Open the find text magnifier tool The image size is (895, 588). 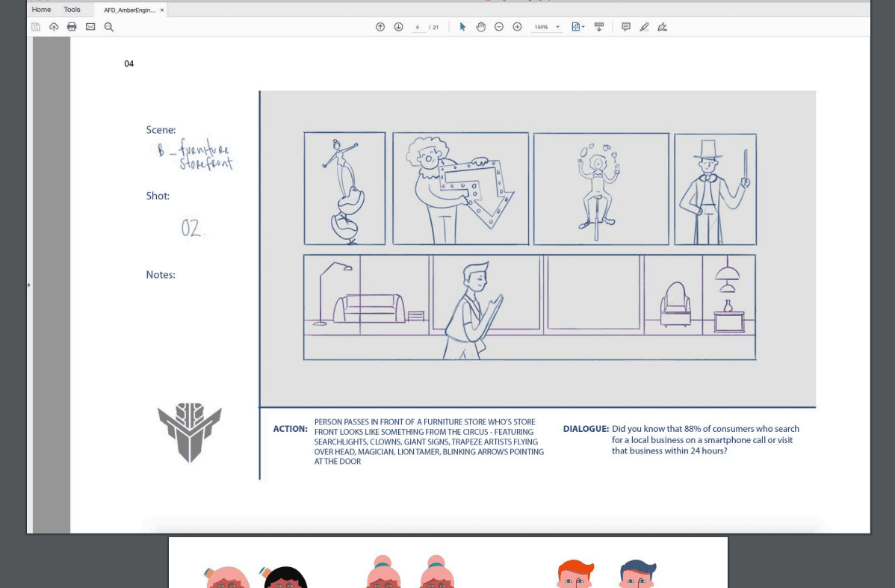click(x=109, y=27)
